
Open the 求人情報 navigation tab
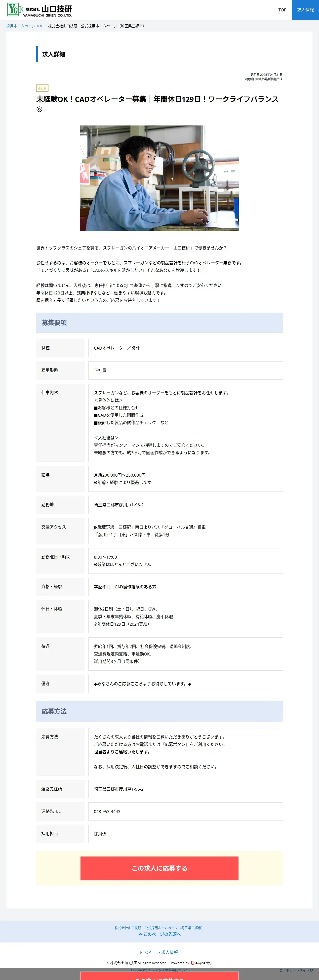pos(305,10)
